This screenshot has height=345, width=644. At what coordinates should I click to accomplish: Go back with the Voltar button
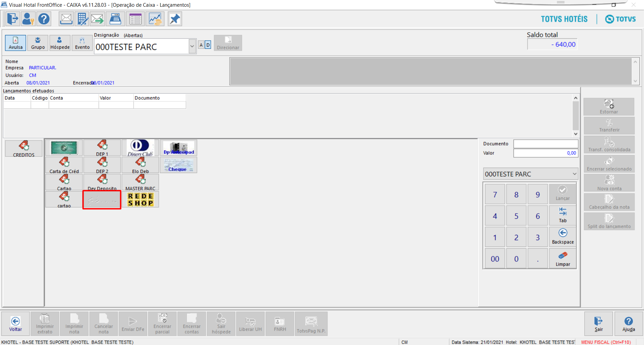tap(15, 324)
